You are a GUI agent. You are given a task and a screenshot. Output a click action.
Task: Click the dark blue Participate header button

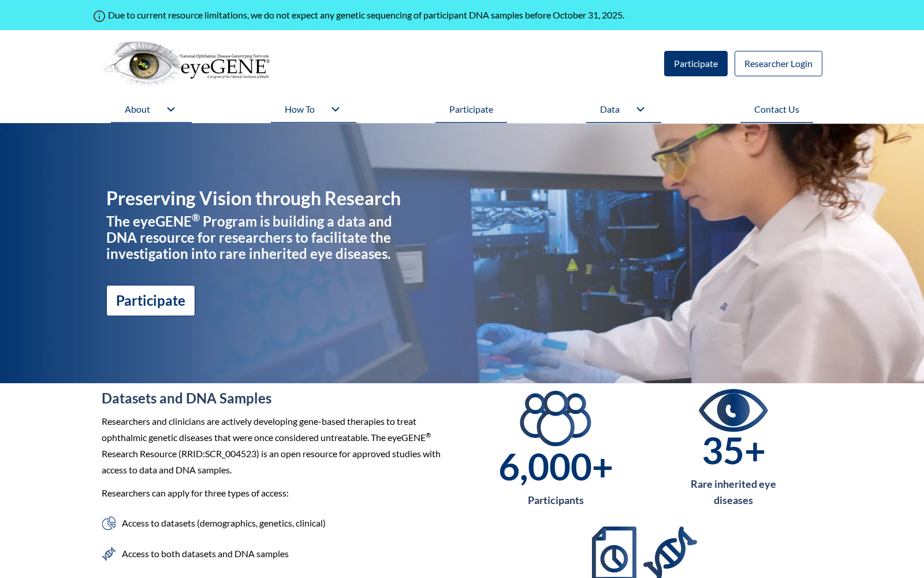(x=696, y=64)
